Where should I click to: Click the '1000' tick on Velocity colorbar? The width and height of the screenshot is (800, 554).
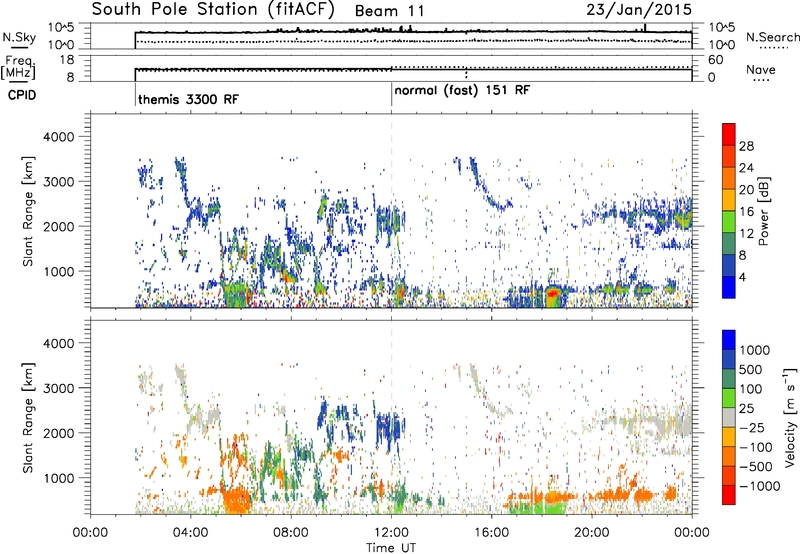tap(755, 350)
